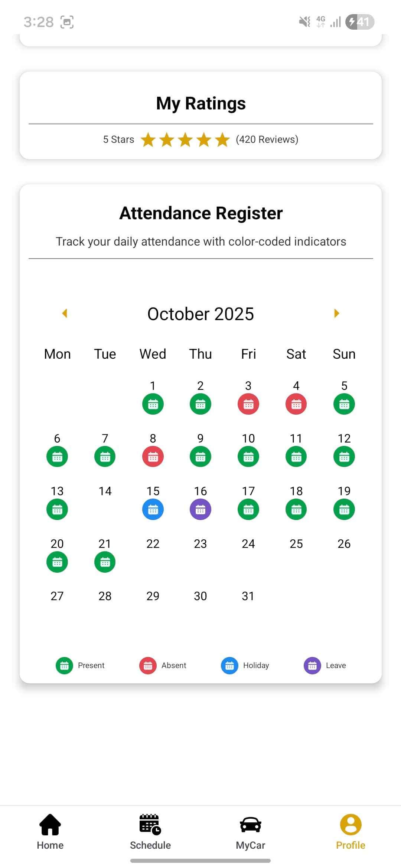
Task: Select date 31 in the calendar
Action: pyautogui.click(x=248, y=596)
